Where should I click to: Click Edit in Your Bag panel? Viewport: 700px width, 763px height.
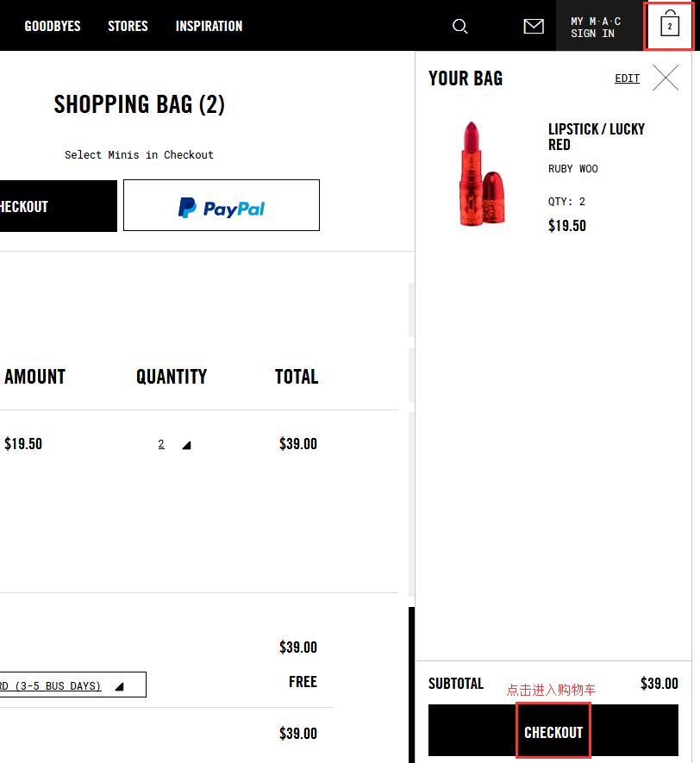pos(627,78)
